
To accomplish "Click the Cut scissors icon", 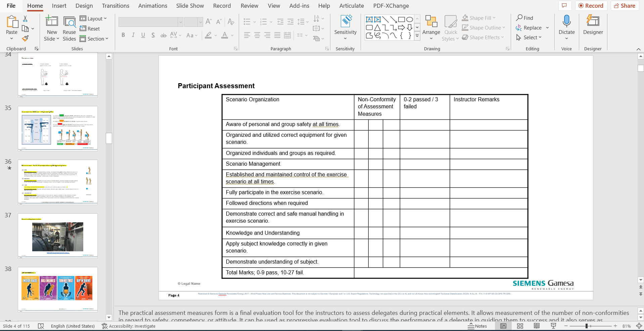I will click(25, 19).
